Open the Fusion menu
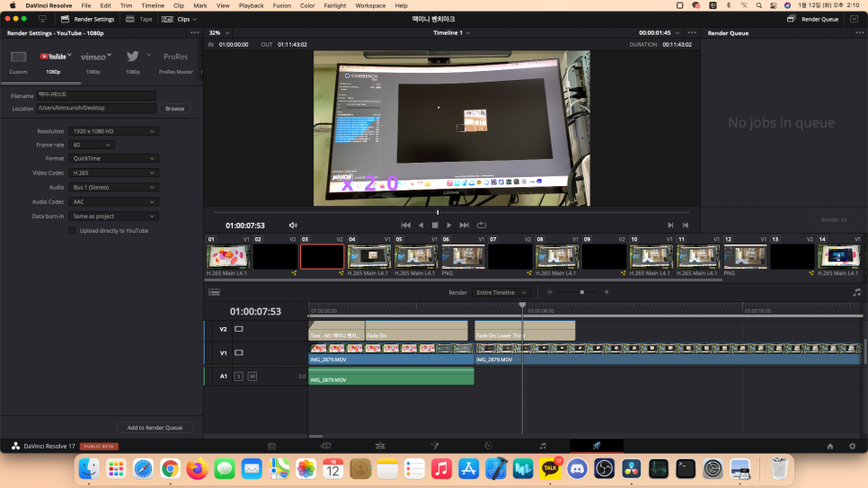 tap(282, 5)
